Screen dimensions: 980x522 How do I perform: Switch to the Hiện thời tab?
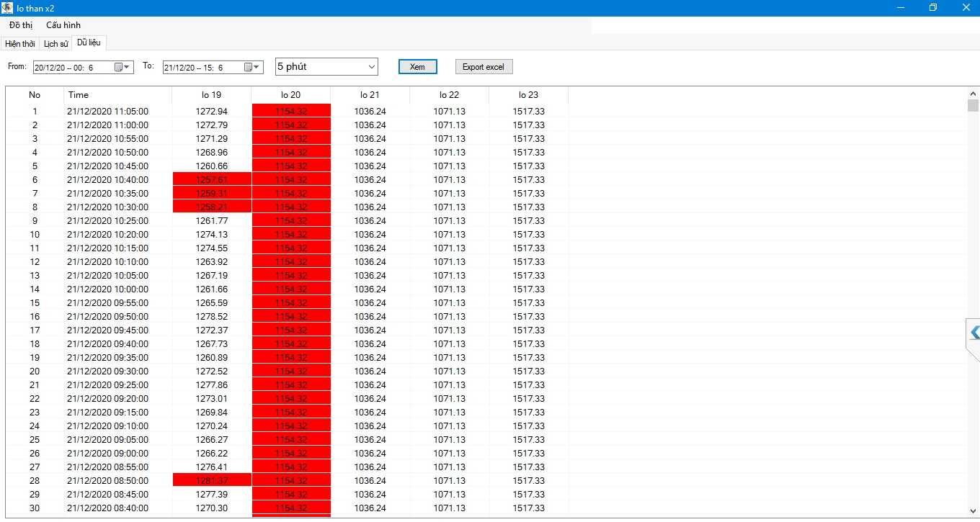click(19, 44)
